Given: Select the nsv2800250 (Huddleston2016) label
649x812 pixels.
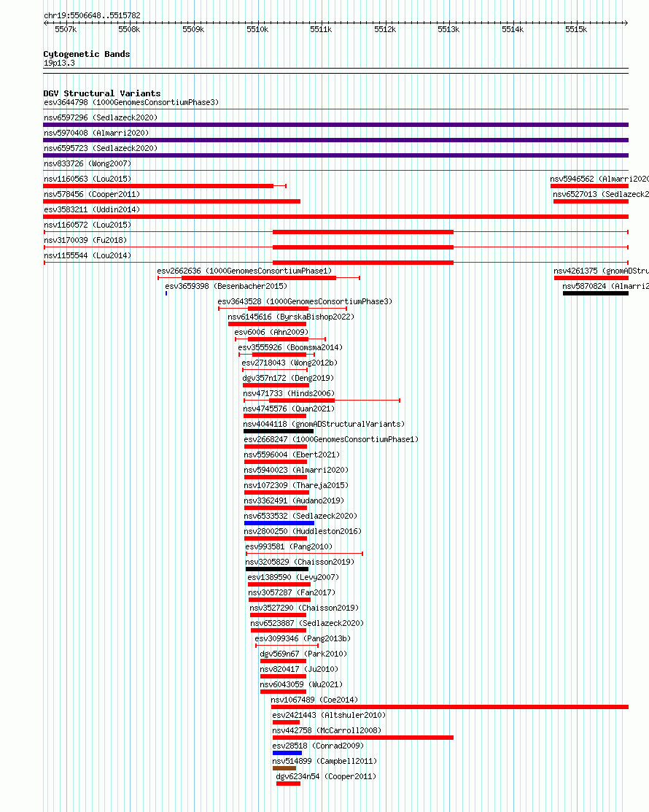Looking at the screenshot, I should (x=303, y=531).
